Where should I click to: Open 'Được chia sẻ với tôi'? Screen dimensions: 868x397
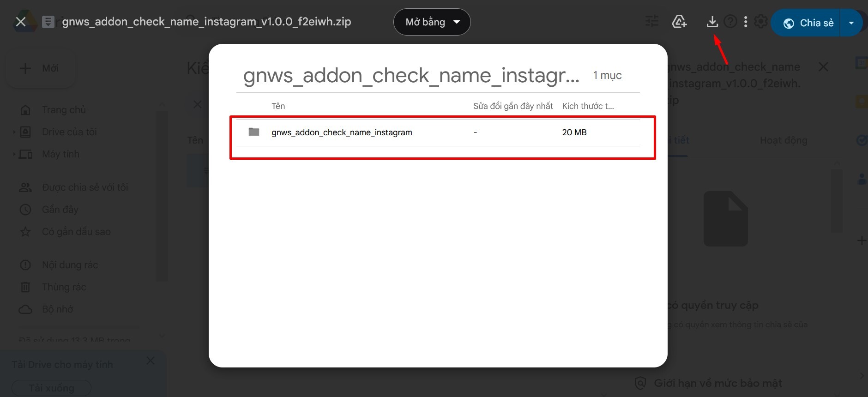(85, 187)
